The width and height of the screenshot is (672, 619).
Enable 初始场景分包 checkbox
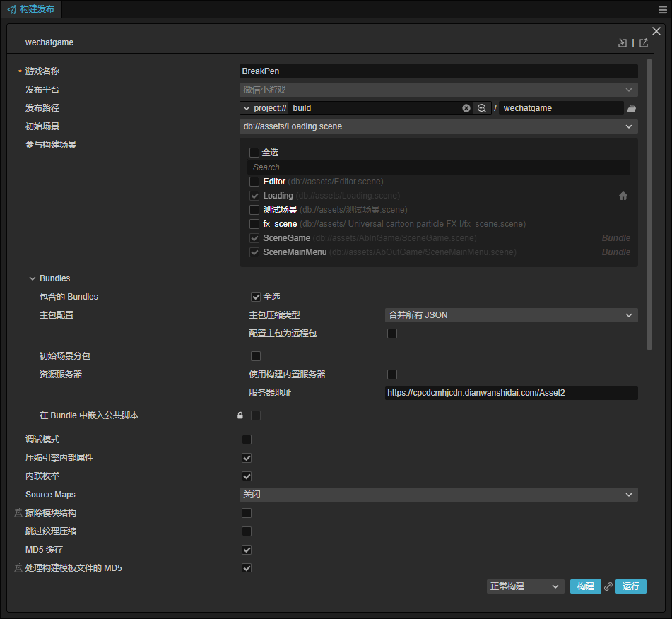pyautogui.click(x=255, y=356)
